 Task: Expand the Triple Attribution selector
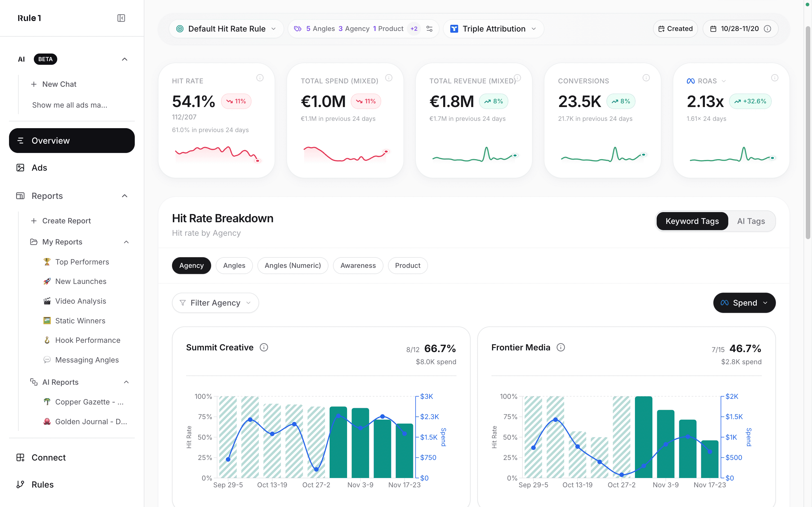493,28
